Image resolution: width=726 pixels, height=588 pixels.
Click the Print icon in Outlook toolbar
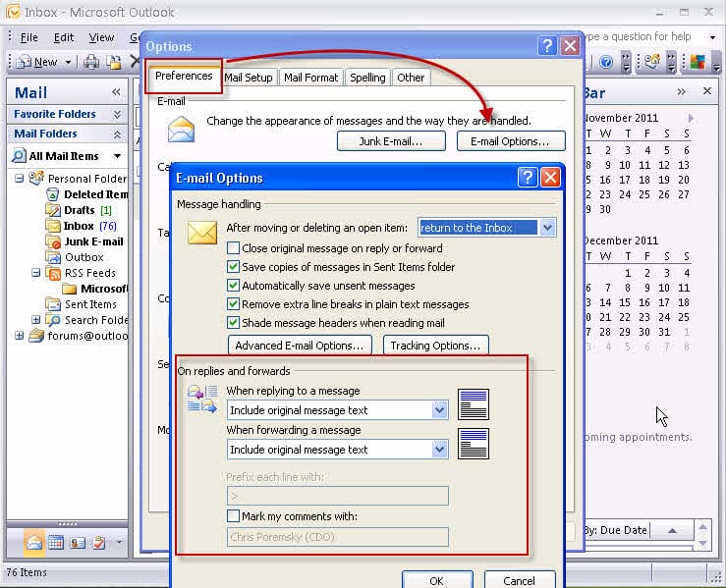click(91, 62)
